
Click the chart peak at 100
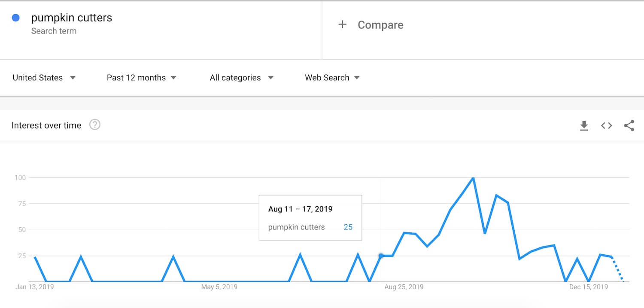coord(473,178)
